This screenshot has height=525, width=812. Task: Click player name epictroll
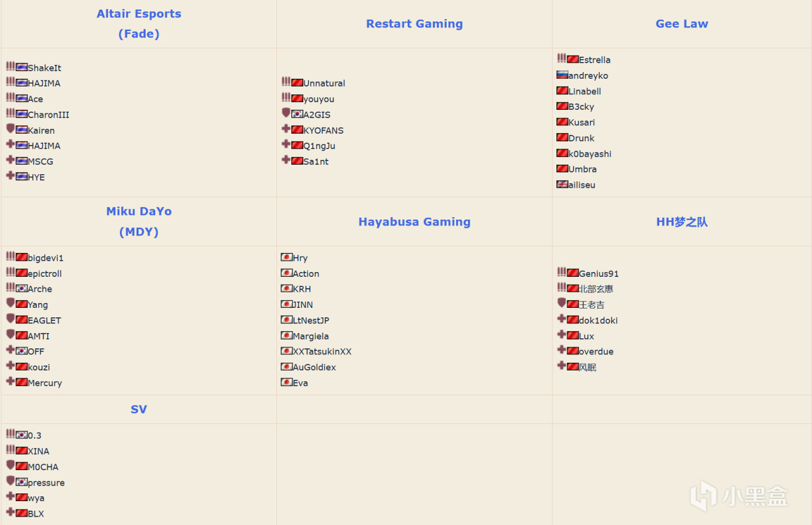pyautogui.click(x=45, y=273)
